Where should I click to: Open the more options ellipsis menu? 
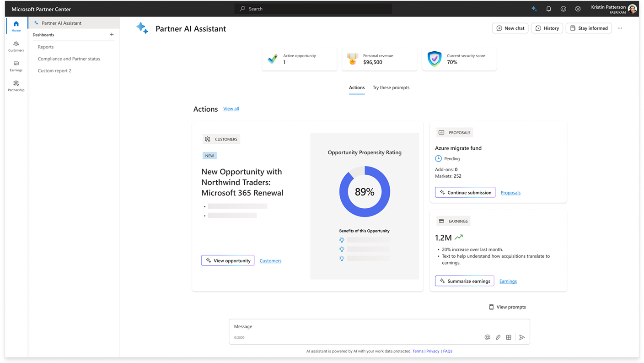(x=620, y=28)
